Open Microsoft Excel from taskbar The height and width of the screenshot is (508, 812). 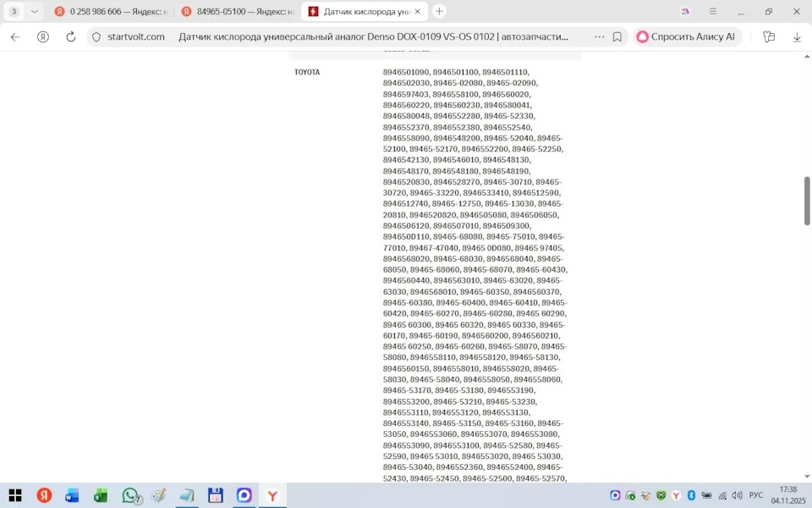tap(101, 495)
